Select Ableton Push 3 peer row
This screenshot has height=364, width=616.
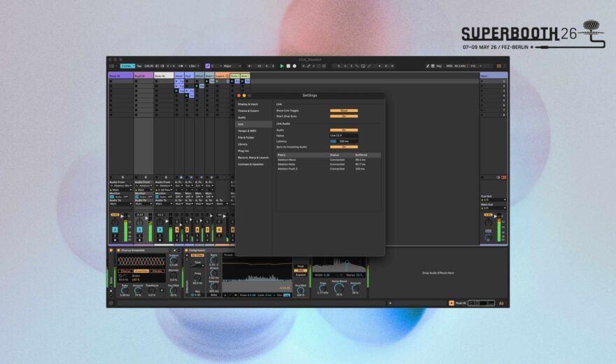(x=328, y=169)
